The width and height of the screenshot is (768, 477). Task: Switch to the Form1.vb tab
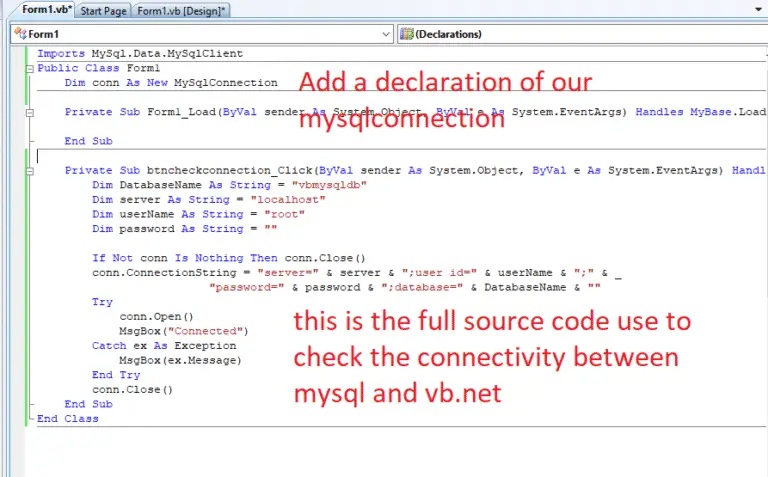[x=45, y=9]
